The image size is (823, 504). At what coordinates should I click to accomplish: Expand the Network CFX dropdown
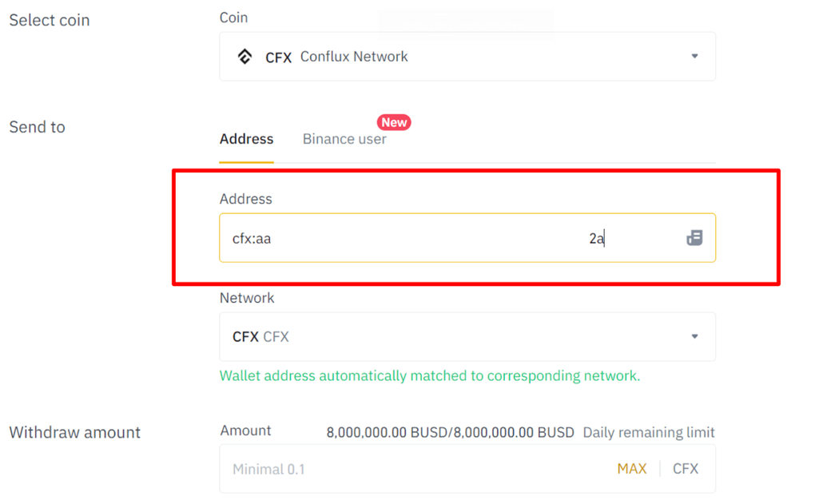[467, 336]
